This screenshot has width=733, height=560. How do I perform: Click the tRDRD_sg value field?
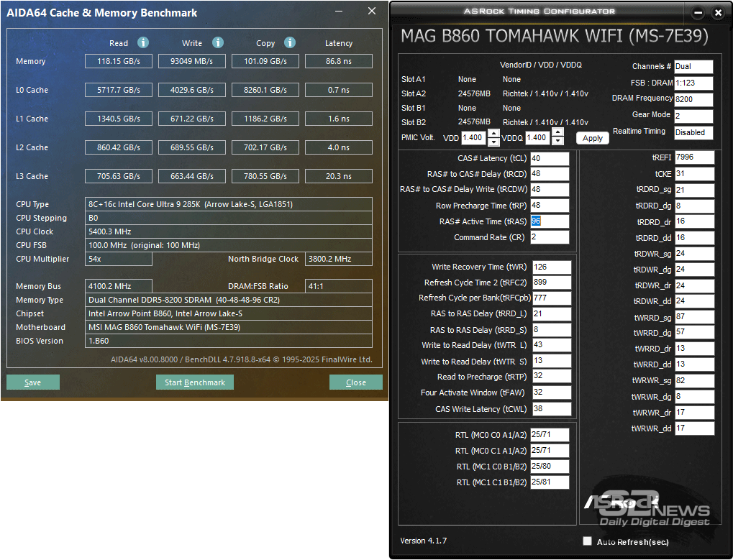pos(694,190)
